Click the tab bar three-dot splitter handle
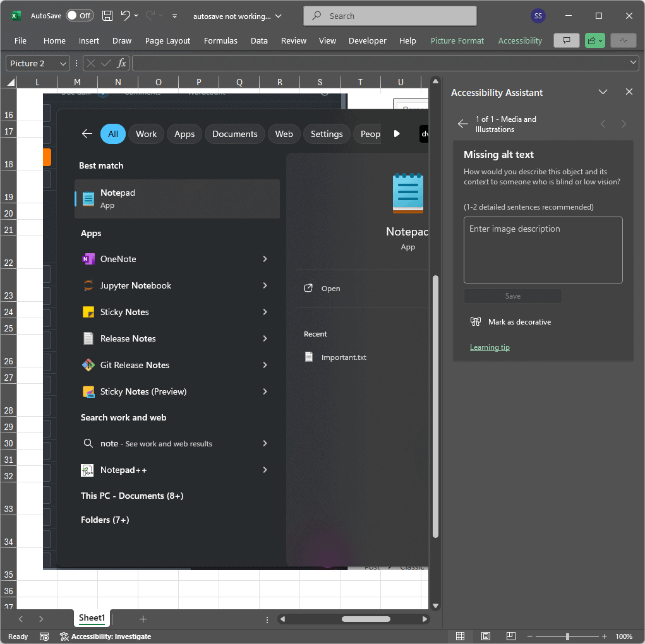645x644 pixels. [267, 620]
